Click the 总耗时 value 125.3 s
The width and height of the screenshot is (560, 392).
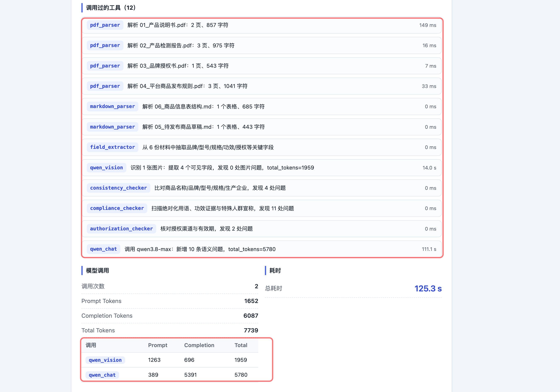click(x=428, y=289)
